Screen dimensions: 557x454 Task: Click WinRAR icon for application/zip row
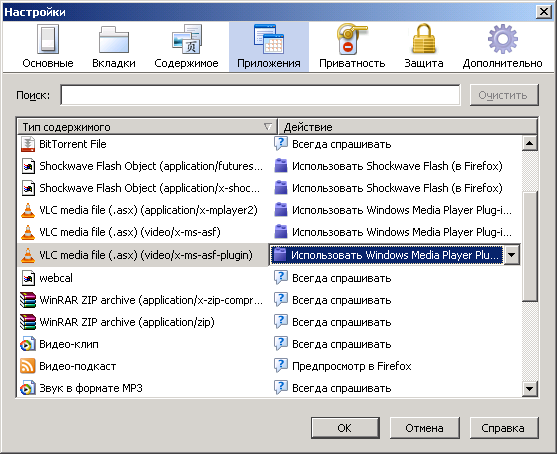28,322
